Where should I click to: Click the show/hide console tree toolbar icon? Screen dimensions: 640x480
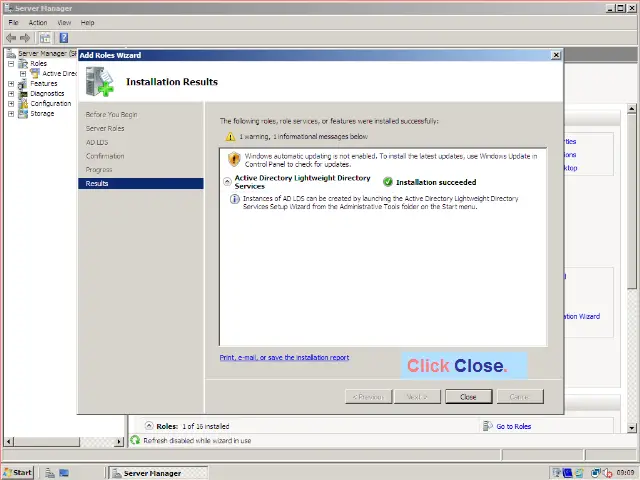45,38
